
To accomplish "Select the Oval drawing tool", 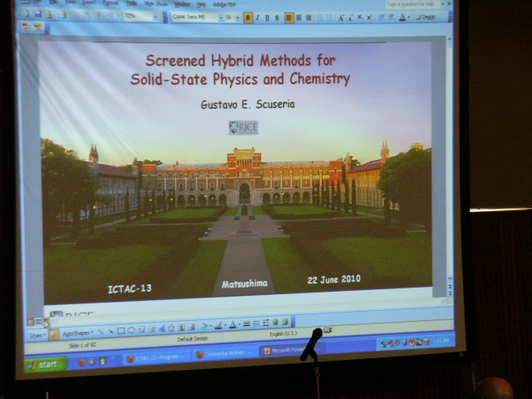I will point(131,330).
